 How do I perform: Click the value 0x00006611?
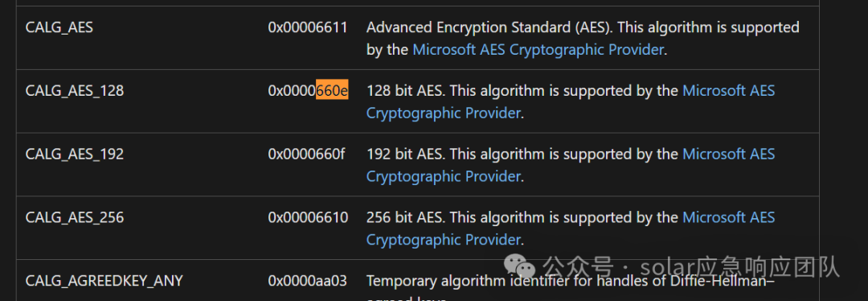[x=308, y=27]
